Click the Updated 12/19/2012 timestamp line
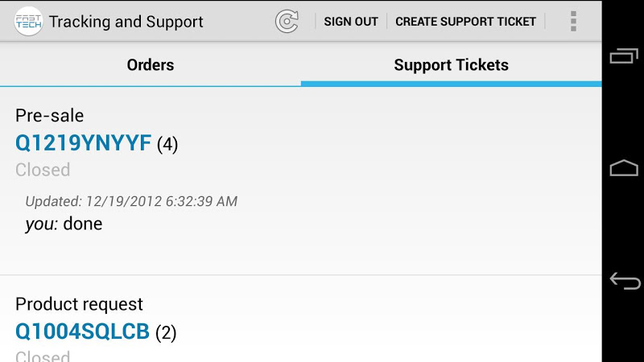 click(131, 201)
